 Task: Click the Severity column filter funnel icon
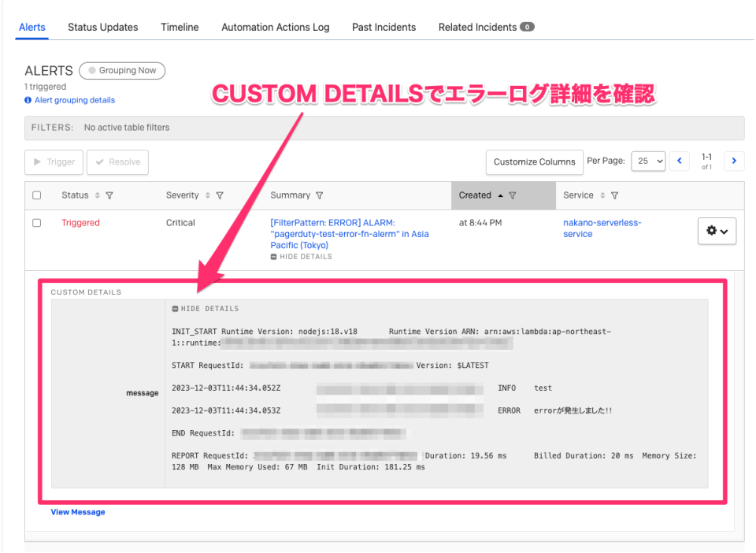[220, 195]
